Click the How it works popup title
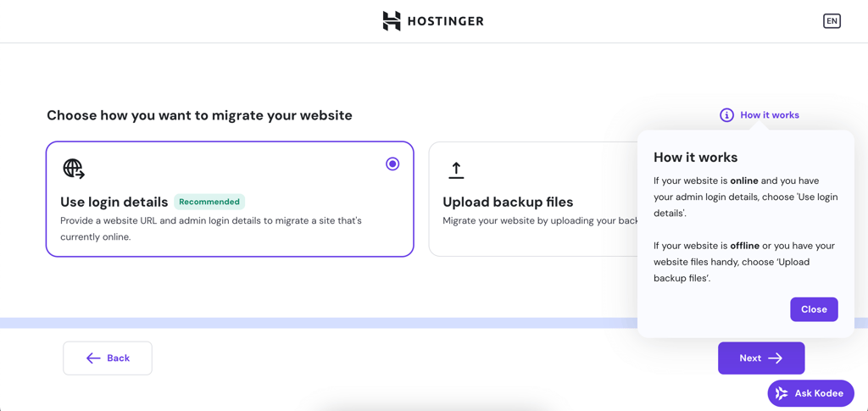Screen dimensions: 868x411 (x=695, y=157)
